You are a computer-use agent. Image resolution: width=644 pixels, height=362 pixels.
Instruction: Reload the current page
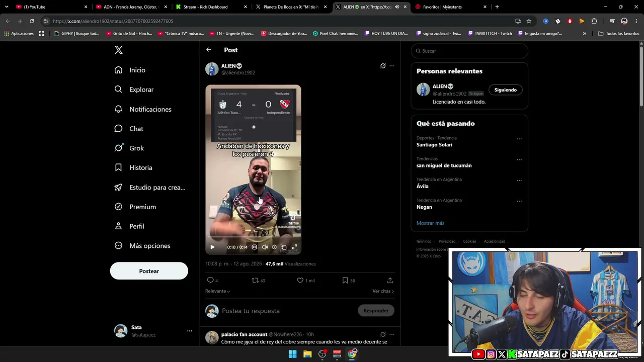coord(32,21)
